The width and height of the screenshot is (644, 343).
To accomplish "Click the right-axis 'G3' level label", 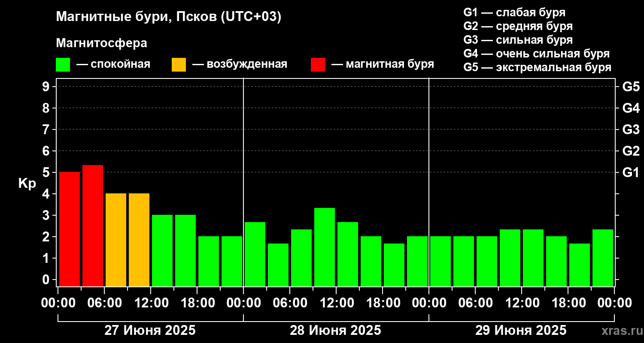I will [x=631, y=129].
